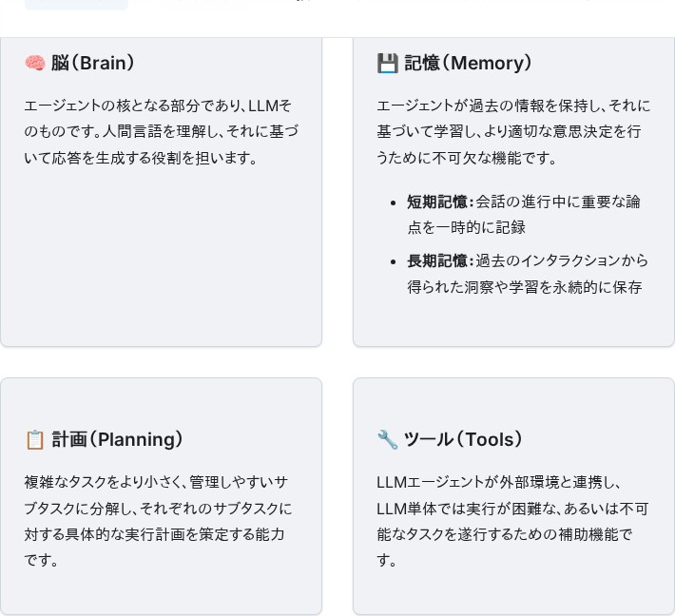Viewport: 675px width, 616px height.
Task: Click the Tools card description text
Action: pos(512,521)
